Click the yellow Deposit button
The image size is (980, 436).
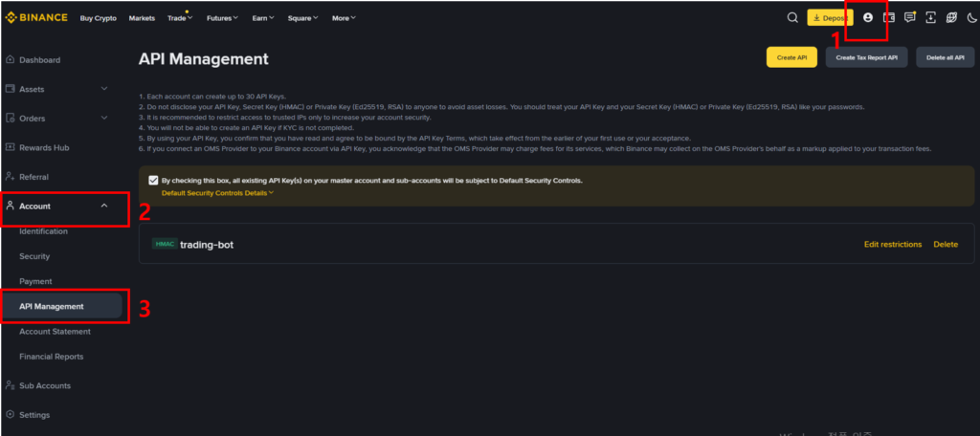pos(830,18)
